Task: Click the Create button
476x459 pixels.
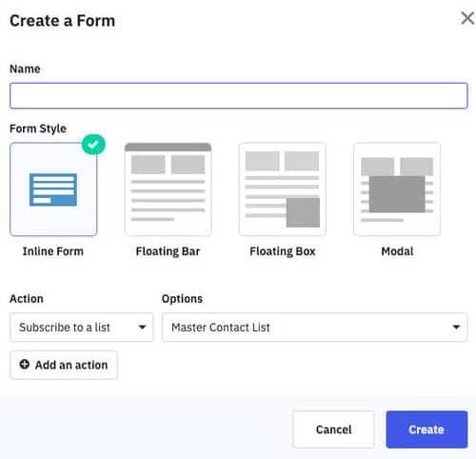Action: (x=426, y=429)
